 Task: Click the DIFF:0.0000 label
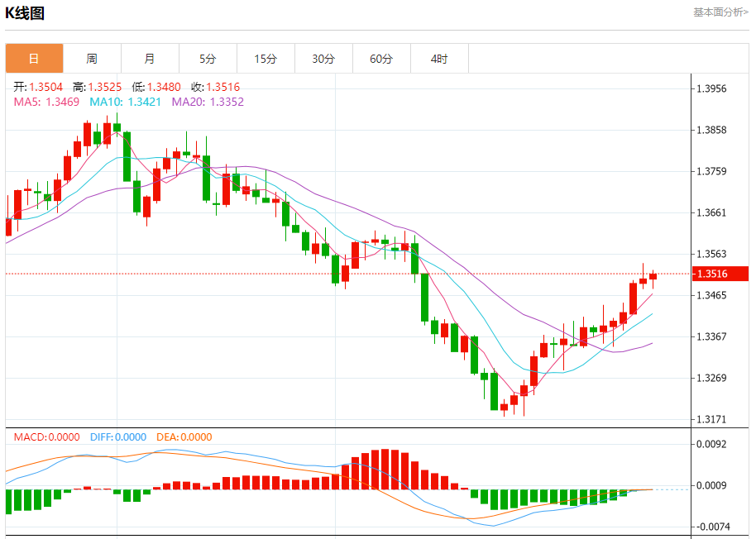tap(118, 436)
